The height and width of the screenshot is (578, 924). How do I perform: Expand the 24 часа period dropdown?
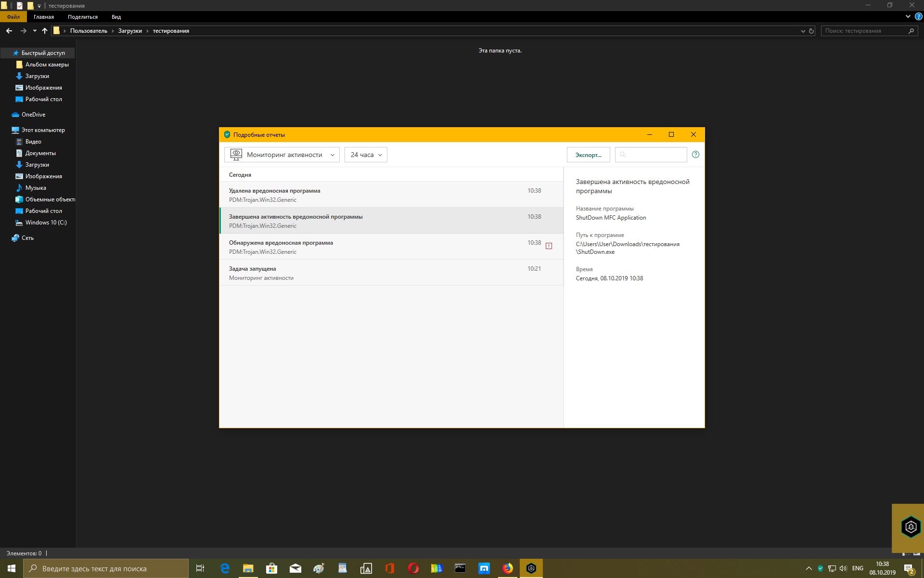tap(366, 155)
